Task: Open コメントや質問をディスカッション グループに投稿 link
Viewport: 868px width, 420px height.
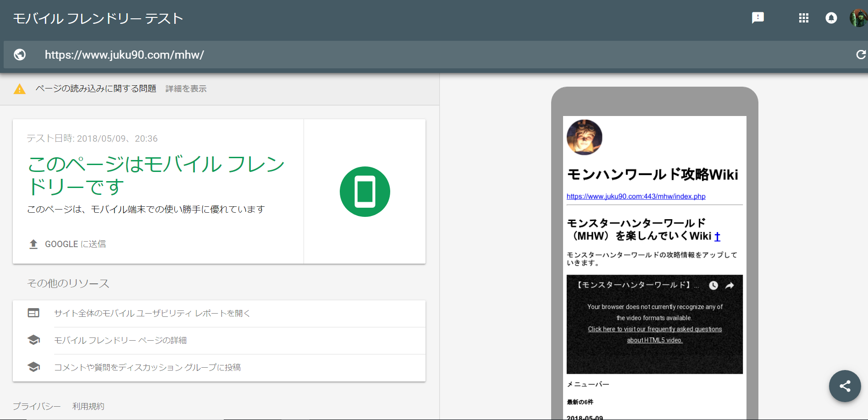Action: (x=148, y=367)
